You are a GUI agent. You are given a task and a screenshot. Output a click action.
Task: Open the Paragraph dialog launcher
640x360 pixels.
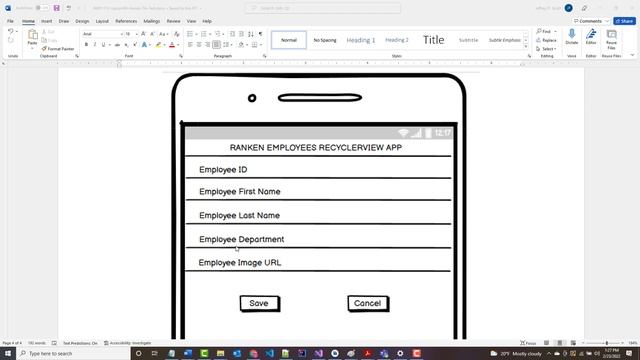point(264,56)
